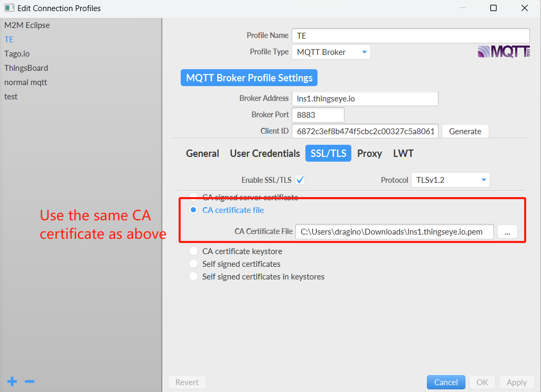Open the Profile Type dropdown
The image size is (541, 392).
[x=331, y=52]
